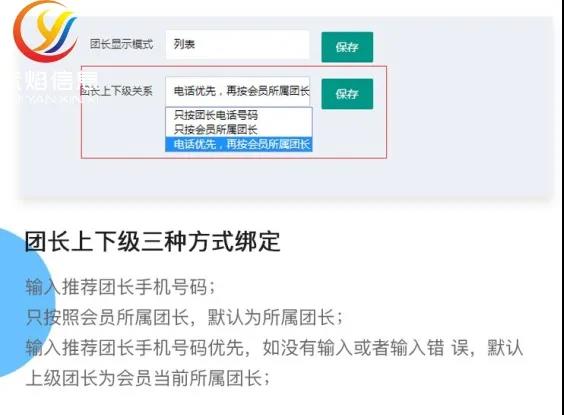Click 保存 button beside 团长显示模式

[x=347, y=47]
